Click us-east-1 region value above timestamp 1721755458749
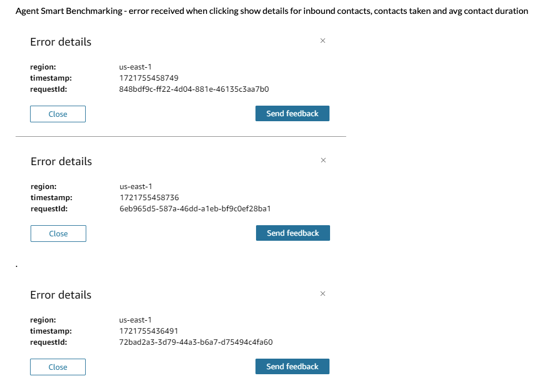The width and height of the screenshot is (541, 392). click(135, 67)
